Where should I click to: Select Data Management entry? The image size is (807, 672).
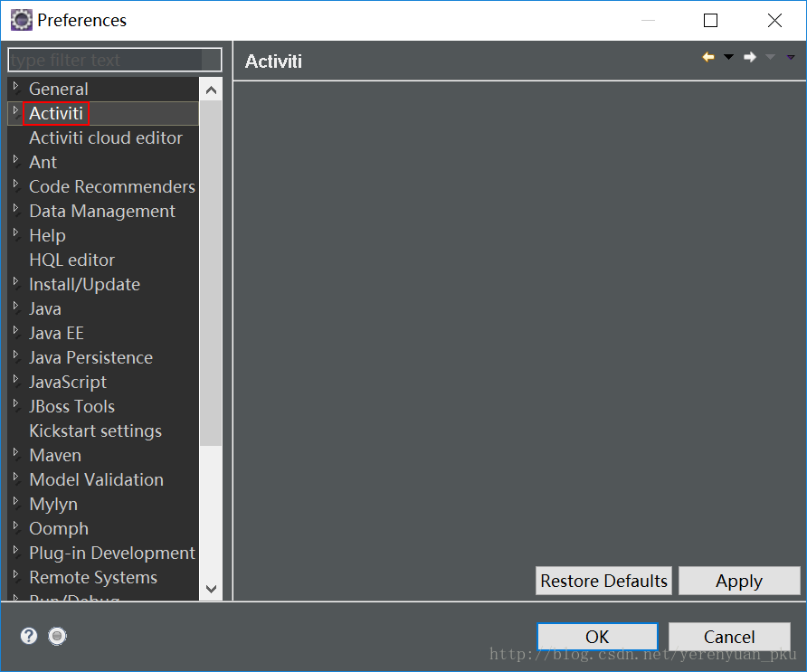[x=102, y=211]
